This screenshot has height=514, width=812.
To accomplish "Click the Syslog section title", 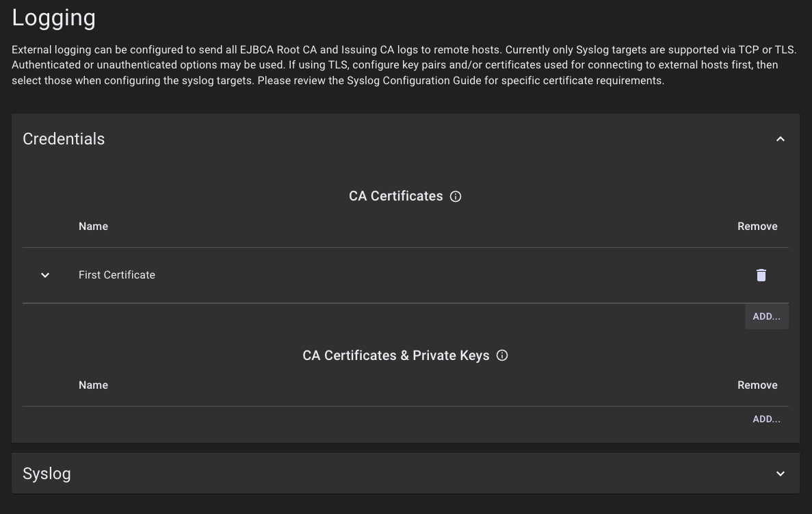I will click(47, 474).
